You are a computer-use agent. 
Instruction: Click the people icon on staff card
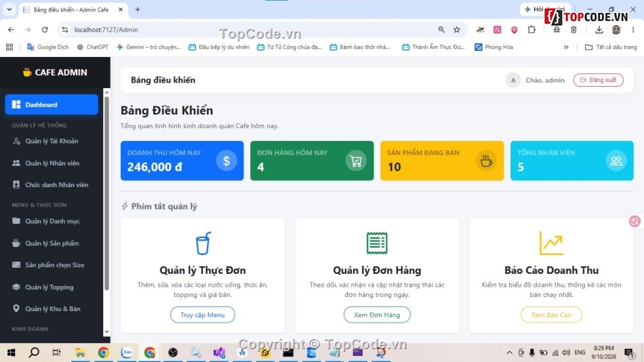click(x=616, y=161)
